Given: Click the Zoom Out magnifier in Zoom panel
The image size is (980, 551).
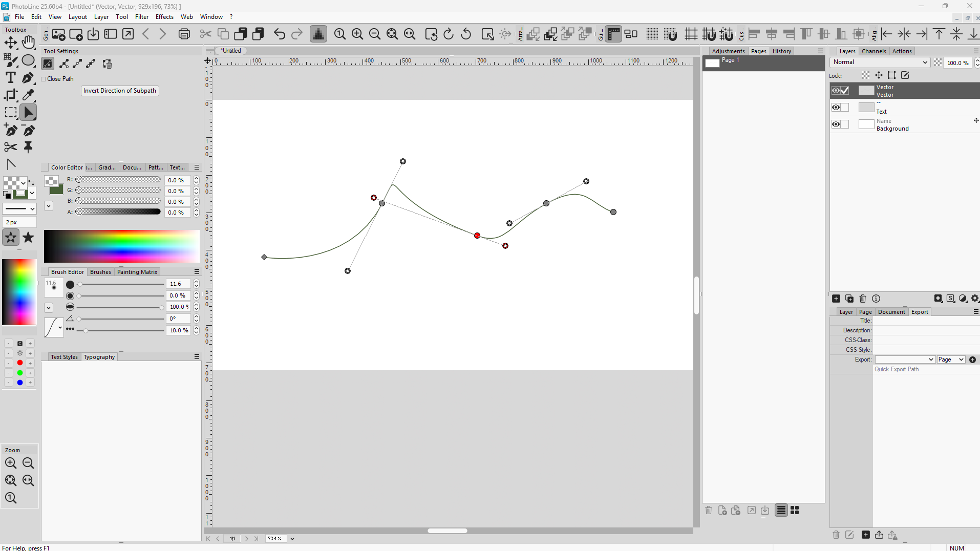Looking at the screenshot, I should tap(28, 463).
